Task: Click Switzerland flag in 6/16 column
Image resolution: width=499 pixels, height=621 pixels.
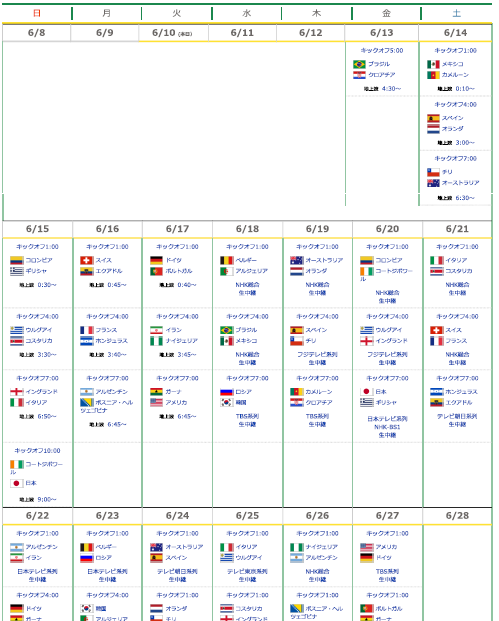Action: pos(86,260)
